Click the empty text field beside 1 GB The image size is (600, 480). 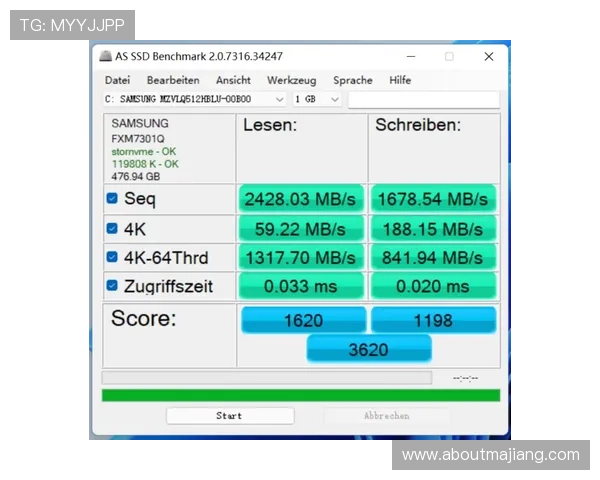(424, 100)
